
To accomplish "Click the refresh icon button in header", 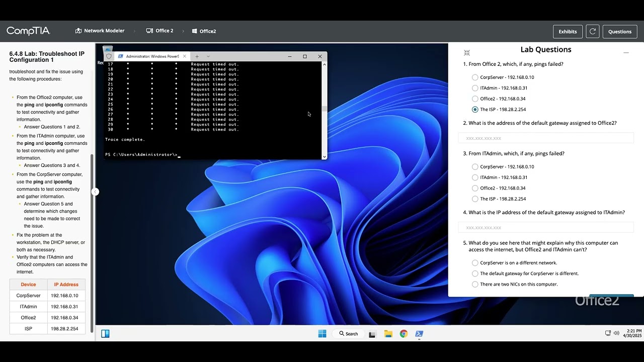I will [593, 31].
